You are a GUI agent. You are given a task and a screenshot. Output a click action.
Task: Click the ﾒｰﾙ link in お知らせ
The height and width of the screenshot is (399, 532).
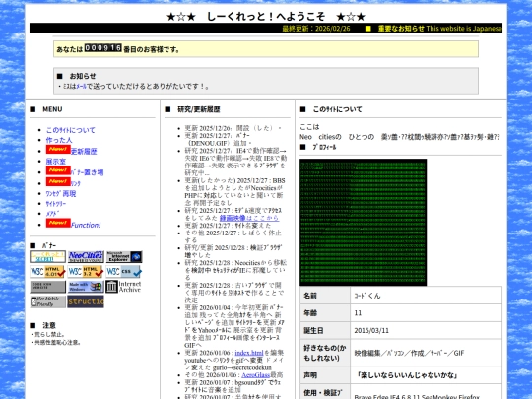tap(81, 87)
